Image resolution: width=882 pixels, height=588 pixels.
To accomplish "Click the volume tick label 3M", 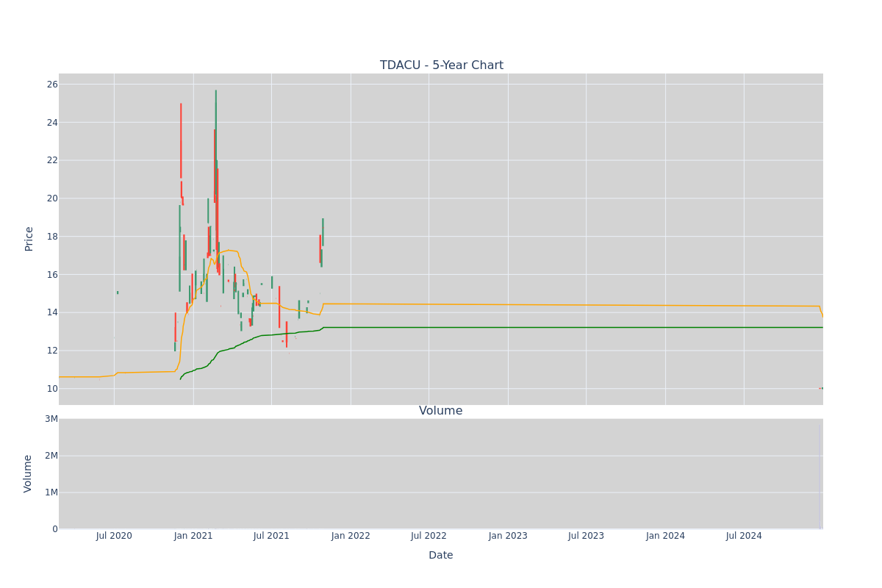I will (51, 419).
